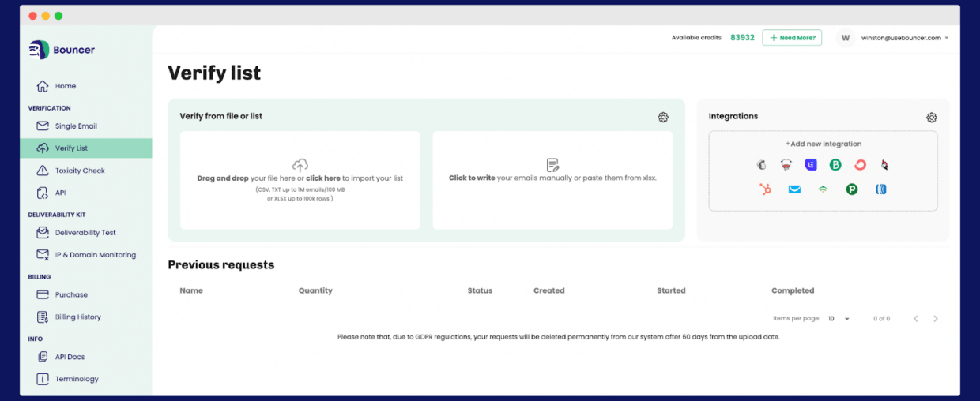Open Single Email via its envelope icon
The width and height of the screenshot is (980, 401).
coord(42,126)
